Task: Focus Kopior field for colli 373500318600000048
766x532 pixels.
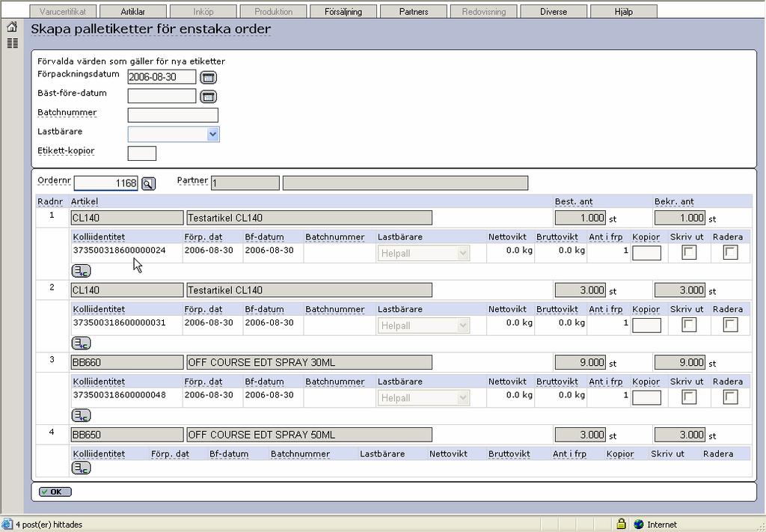Action: pyautogui.click(x=647, y=397)
